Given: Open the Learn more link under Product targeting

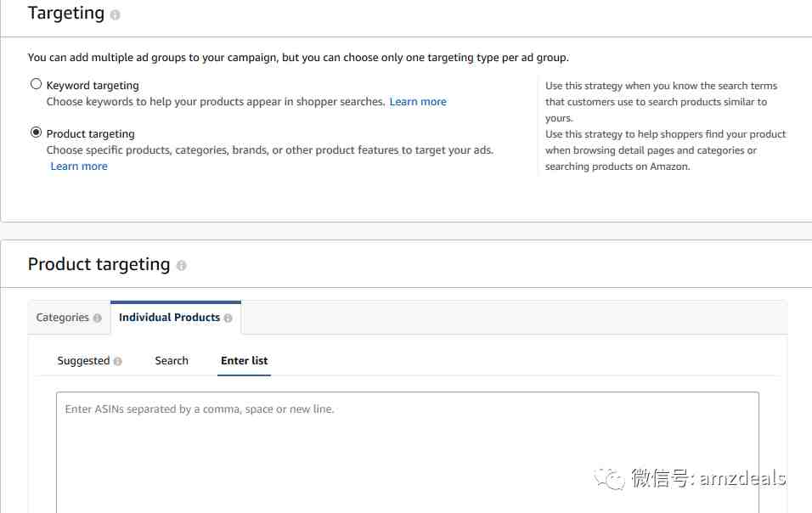Looking at the screenshot, I should (x=79, y=166).
